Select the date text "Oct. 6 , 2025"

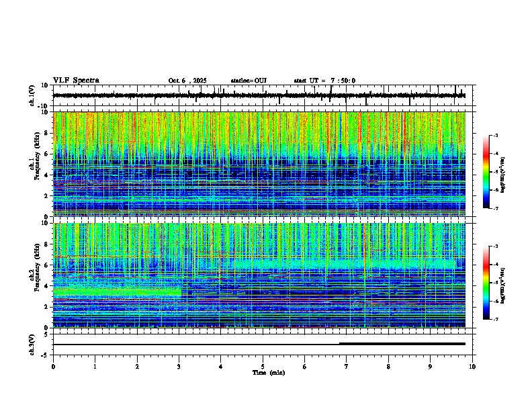pos(187,81)
